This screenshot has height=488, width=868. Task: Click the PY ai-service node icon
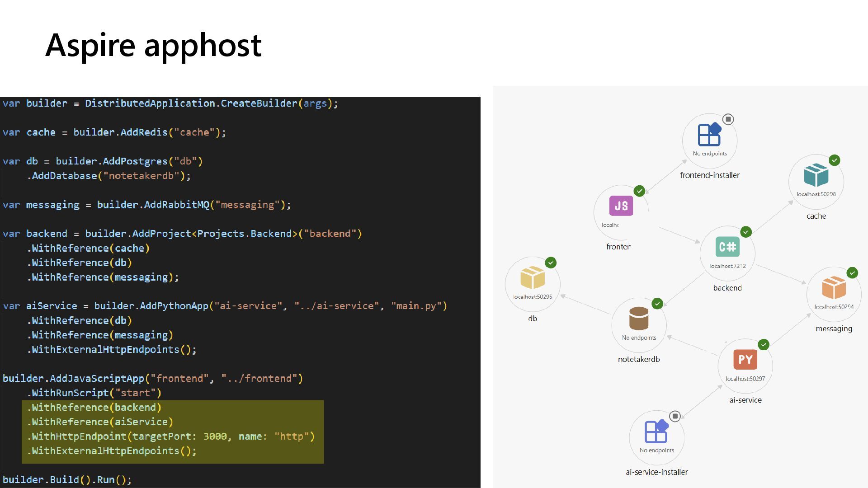(745, 360)
